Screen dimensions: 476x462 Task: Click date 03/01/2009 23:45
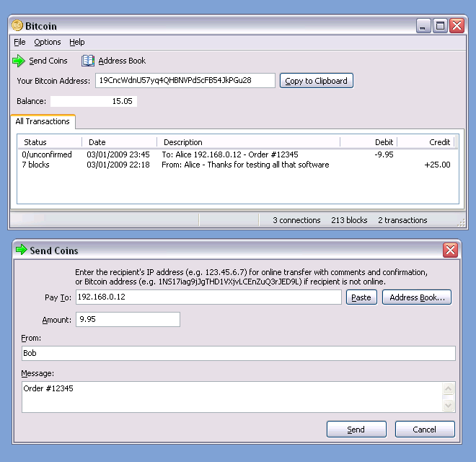coord(118,154)
